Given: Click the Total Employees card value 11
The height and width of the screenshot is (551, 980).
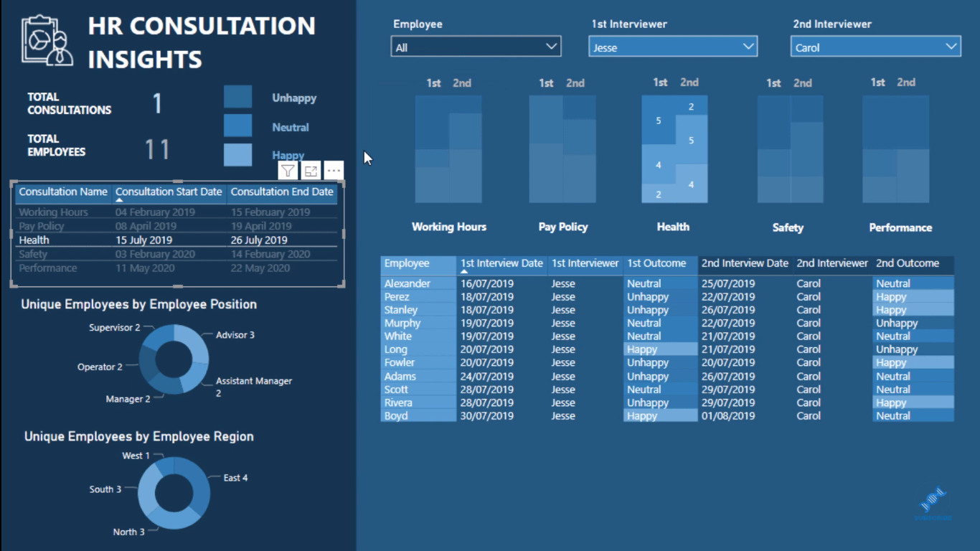Looking at the screenshot, I should [157, 150].
